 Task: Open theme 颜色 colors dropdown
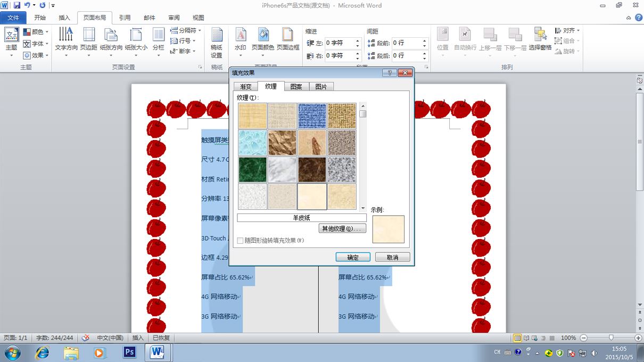36,32
